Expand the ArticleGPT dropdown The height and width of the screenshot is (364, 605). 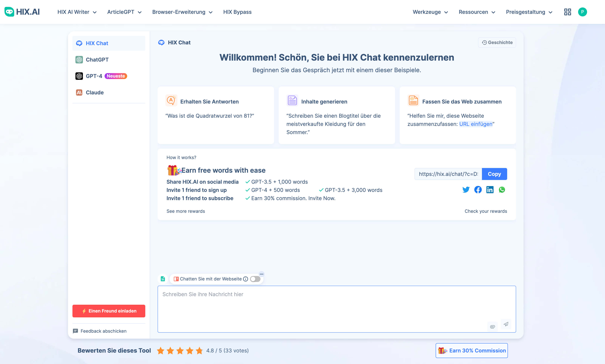pos(124,12)
